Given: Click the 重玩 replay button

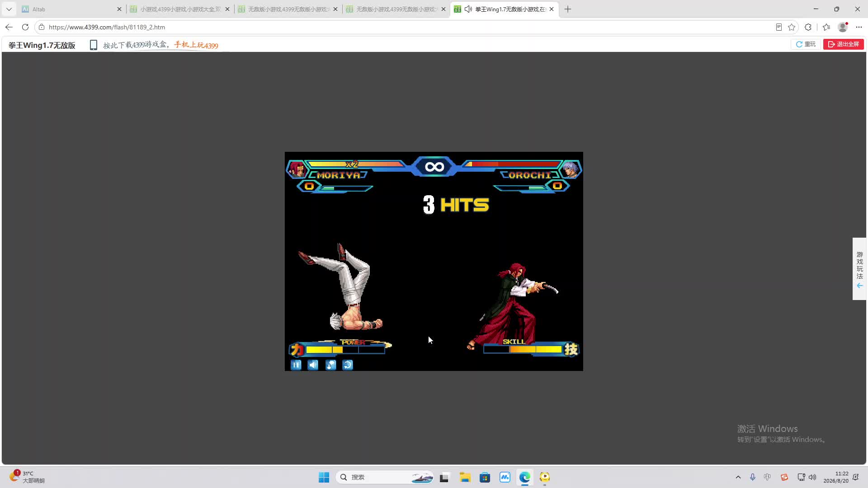Looking at the screenshot, I should (x=806, y=44).
